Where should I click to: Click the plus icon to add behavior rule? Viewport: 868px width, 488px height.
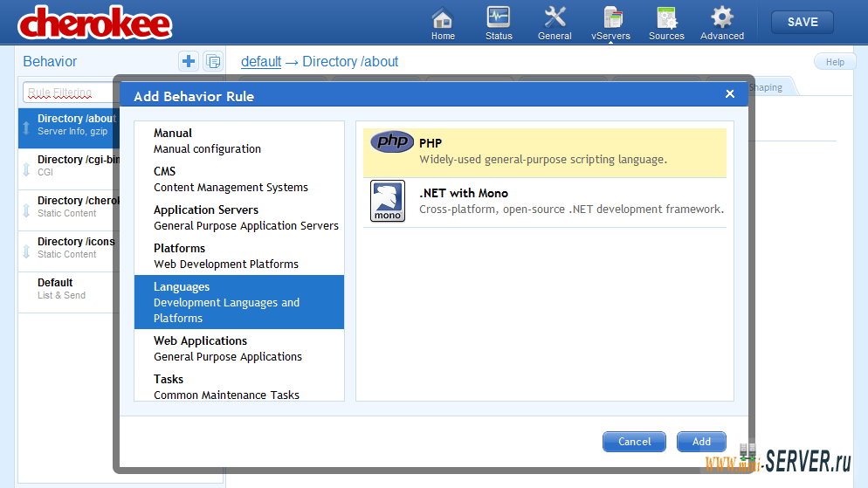189,61
